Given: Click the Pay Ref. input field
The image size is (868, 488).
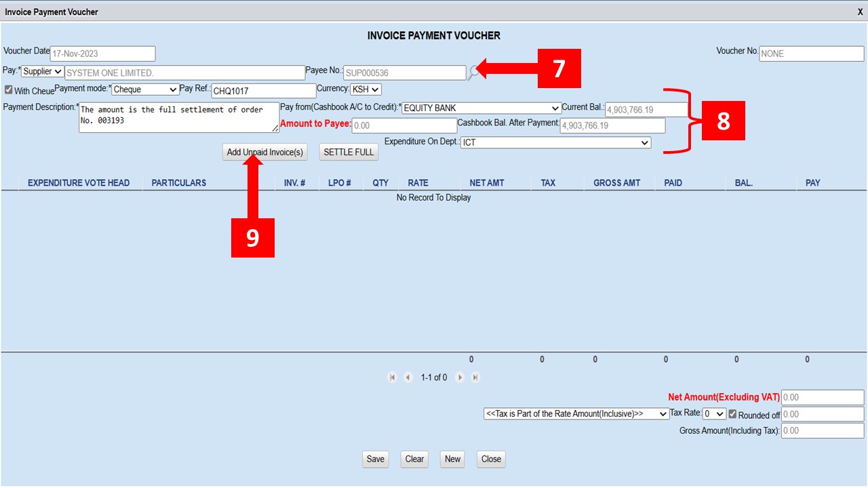Looking at the screenshot, I should [263, 91].
